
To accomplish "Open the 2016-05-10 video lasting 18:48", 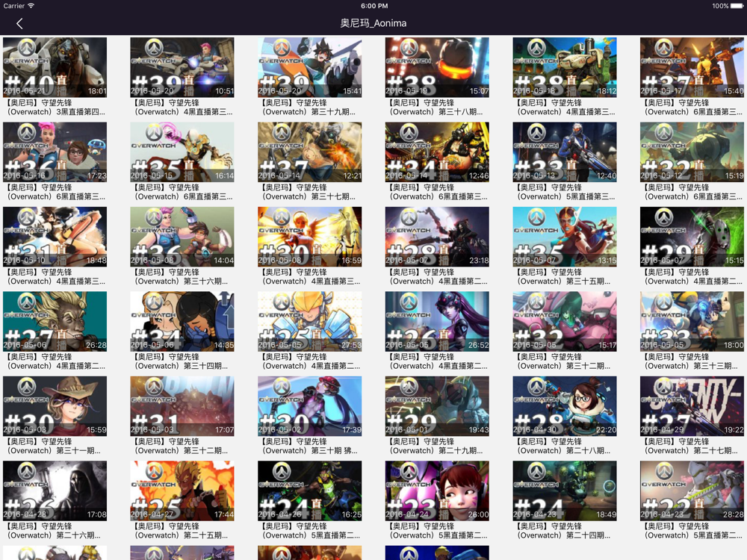I will [x=55, y=237].
